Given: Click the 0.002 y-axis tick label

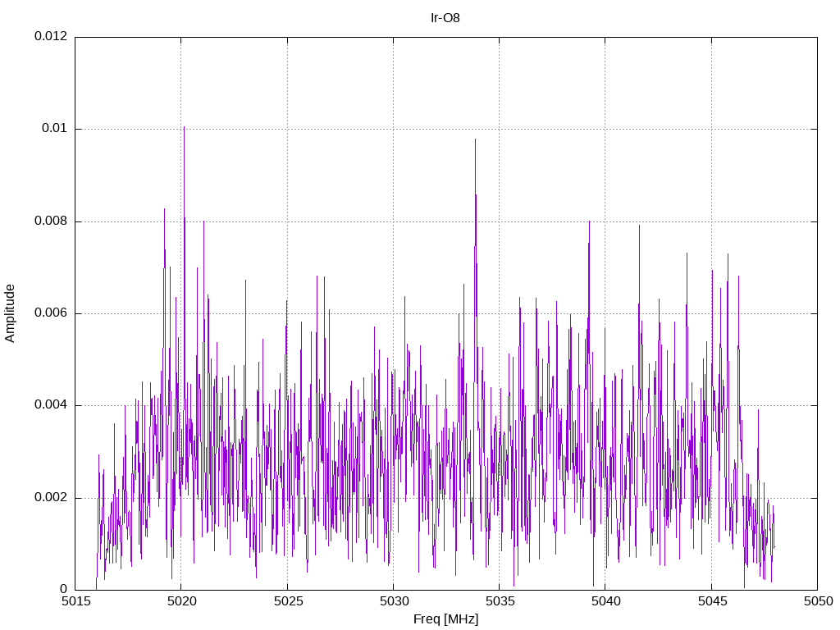Looking at the screenshot, I should click(51, 497).
